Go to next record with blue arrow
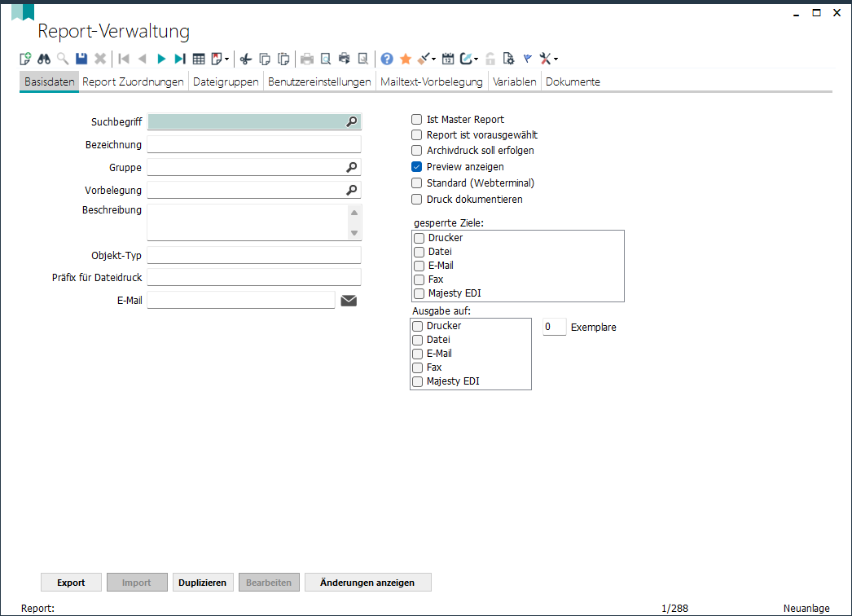852x616 pixels. pos(161,59)
